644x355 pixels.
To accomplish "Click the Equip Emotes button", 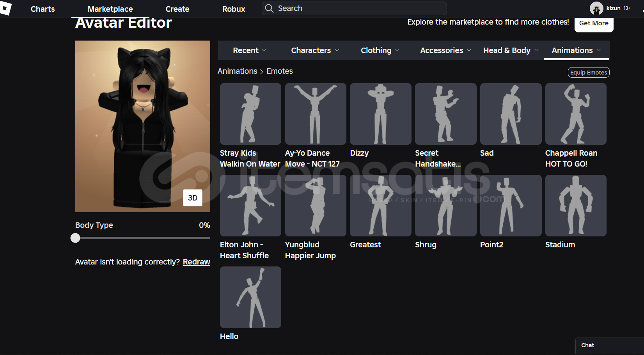I will coord(589,73).
